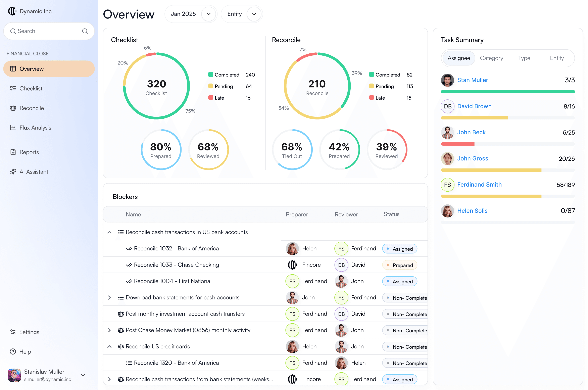Click Stanislav Muller's profile avatar
The width and height of the screenshot is (588, 390).
14,375
